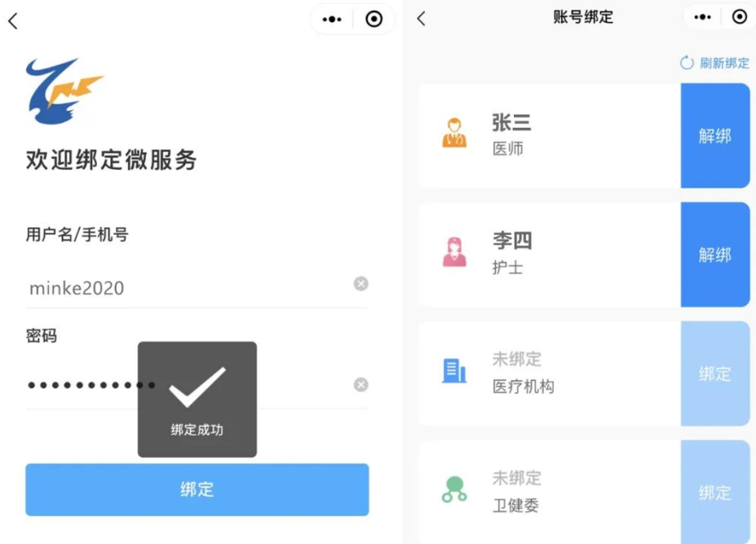Unbind the 李四 nurse account
The height and width of the screenshot is (544, 756).
pyautogui.click(x=715, y=254)
